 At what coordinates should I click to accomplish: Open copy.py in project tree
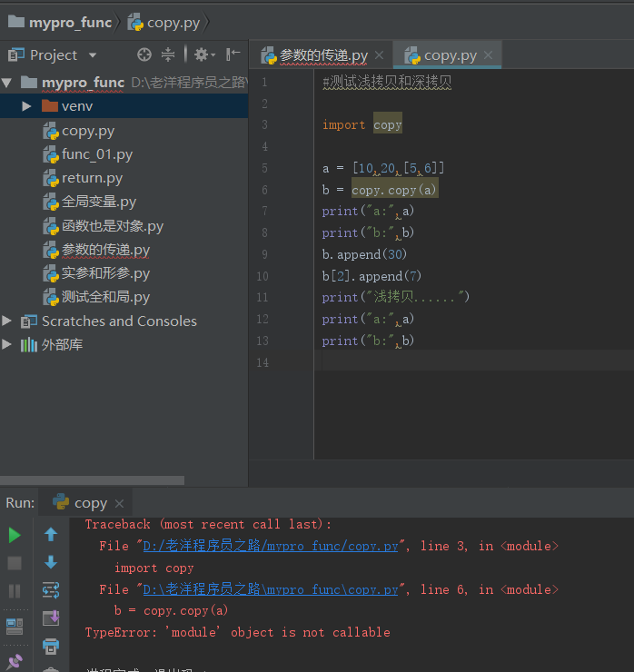click(88, 131)
